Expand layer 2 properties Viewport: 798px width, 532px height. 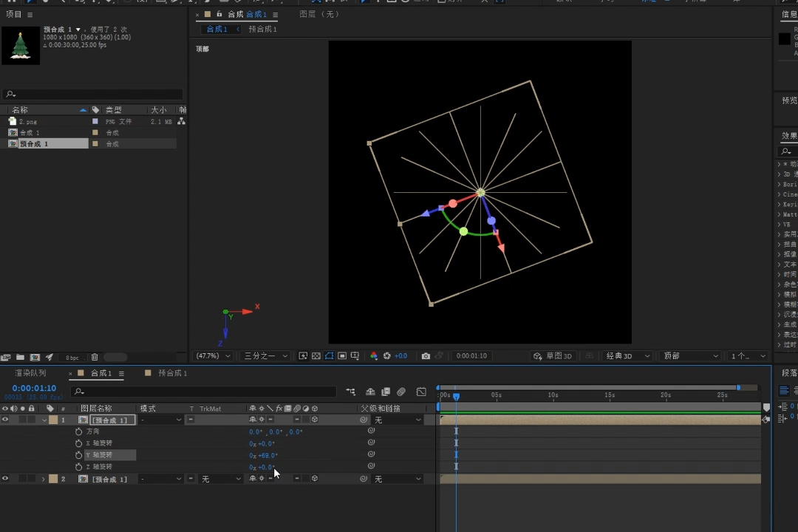pyautogui.click(x=43, y=480)
